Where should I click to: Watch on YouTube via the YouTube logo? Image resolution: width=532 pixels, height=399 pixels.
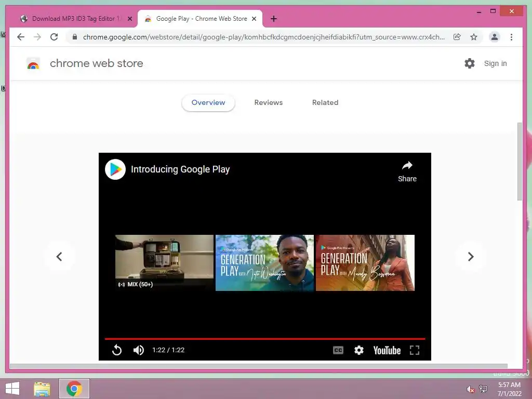tap(387, 350)
